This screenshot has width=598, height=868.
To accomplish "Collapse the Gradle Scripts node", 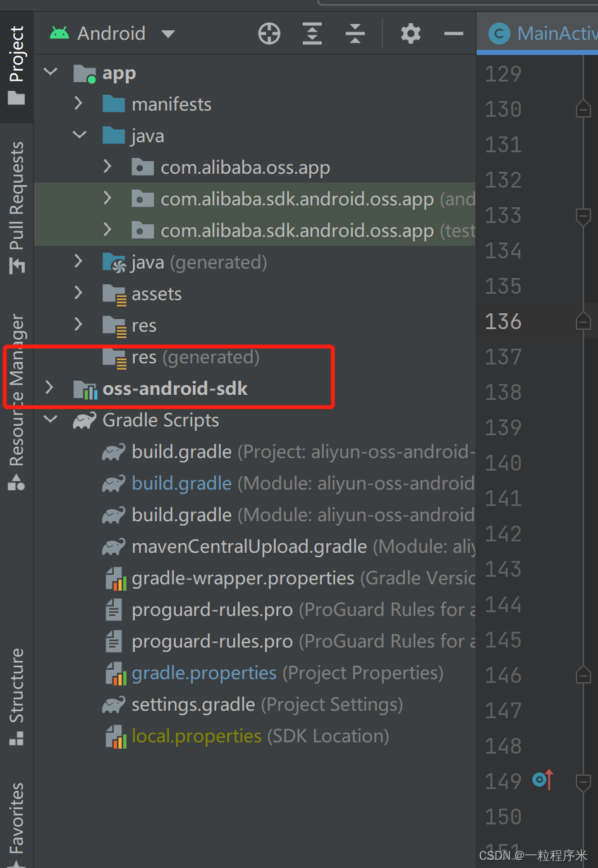I will [x=51, y=419].
